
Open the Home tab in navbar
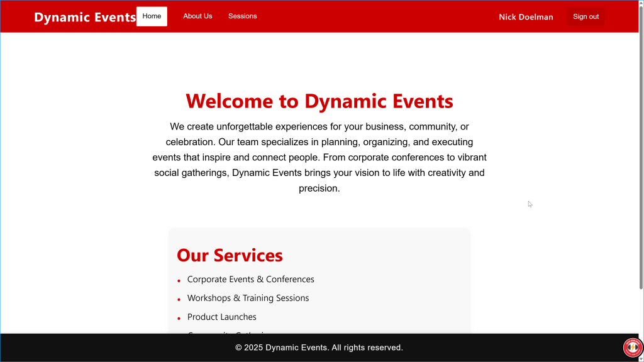click(x=152, y=16)
